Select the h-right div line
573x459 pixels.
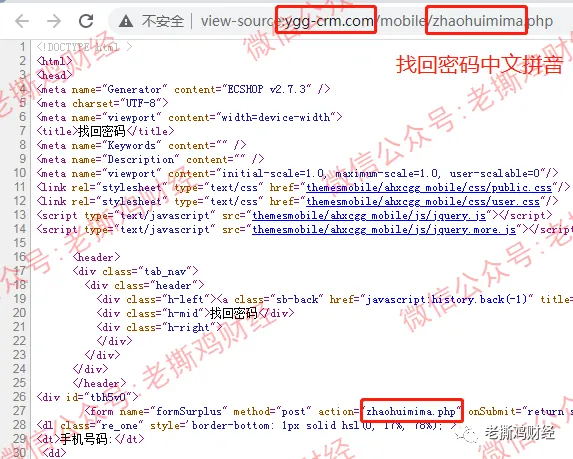point(159,327)
